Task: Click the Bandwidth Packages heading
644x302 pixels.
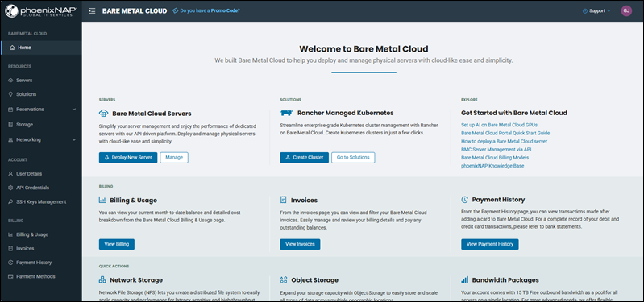Action: tap(505, 280)
